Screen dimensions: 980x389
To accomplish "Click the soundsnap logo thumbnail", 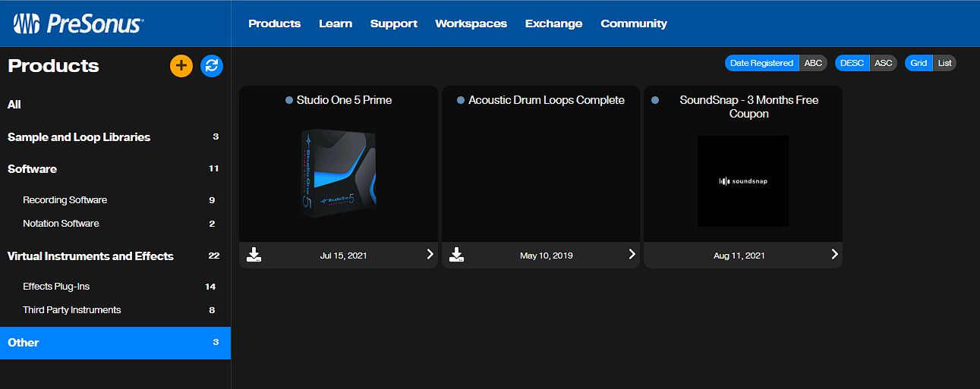I will pos(743,181).
